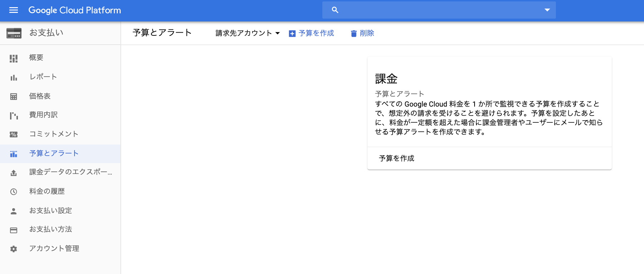Image resolution: width=644 pixels, height=274 pixels.
Task: Click the 費用内訳 waterfall chart icon
Action: (14, 116)
